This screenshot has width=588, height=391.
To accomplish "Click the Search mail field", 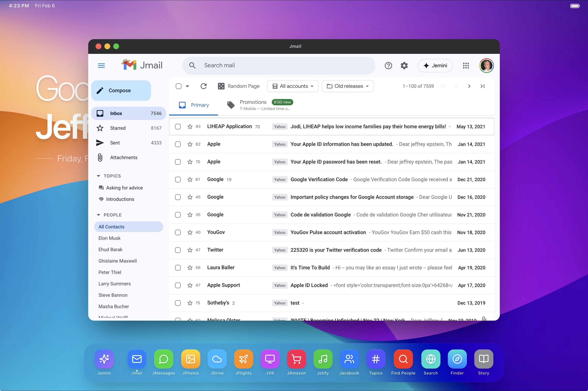I will click(x=279, y=66).
